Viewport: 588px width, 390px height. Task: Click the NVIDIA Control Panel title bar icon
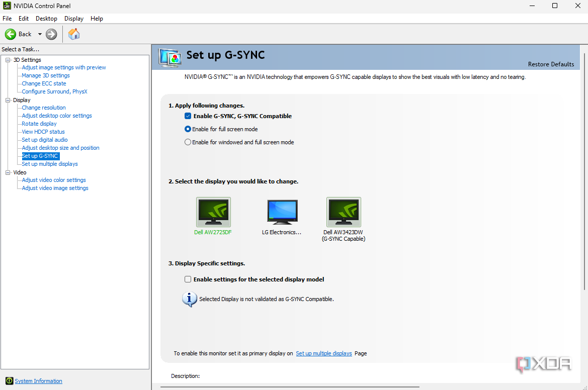click(7, 6)
